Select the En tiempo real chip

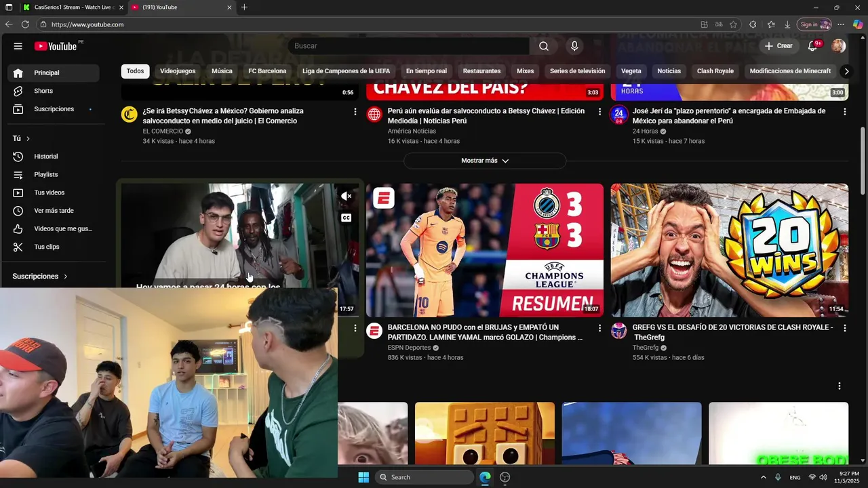pos(427,71)
